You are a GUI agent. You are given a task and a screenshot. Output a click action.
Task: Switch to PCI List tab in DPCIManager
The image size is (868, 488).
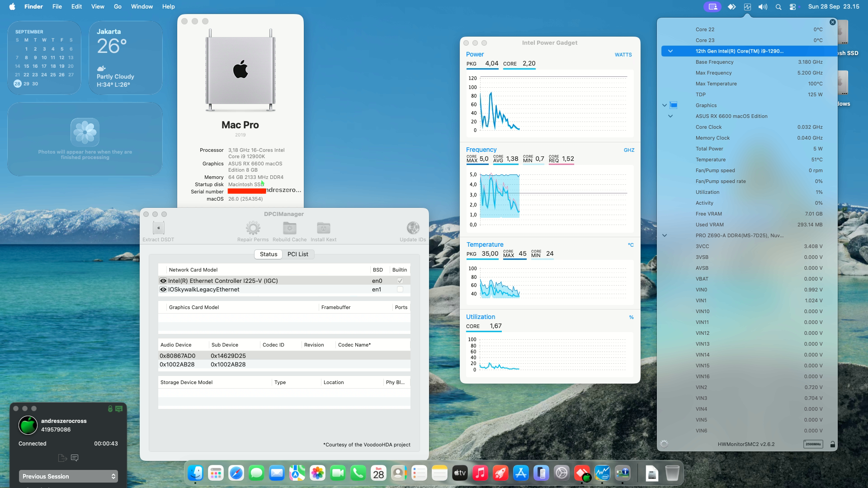tap(298, 254)
